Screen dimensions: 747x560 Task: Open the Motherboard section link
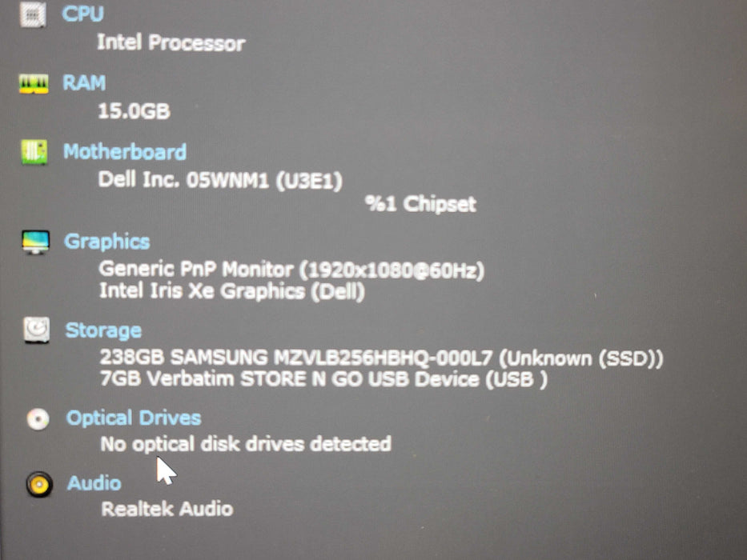125,152
